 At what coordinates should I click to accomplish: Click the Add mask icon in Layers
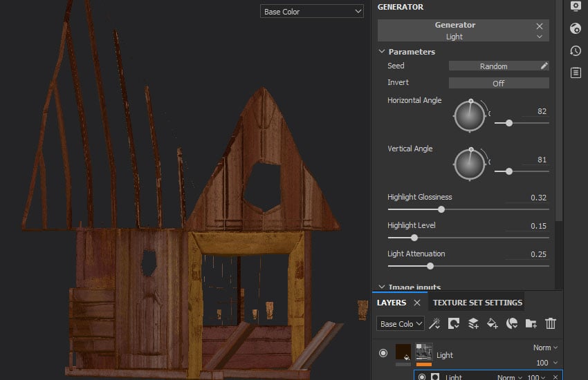pos(454,323)
